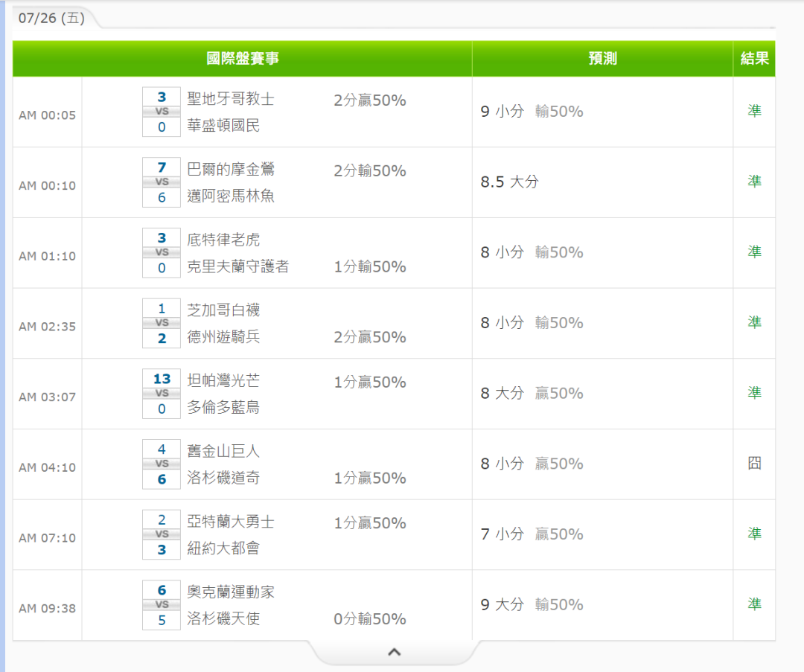Select team 巴爾的摩金鶯
Screen dimensions: 804x672
231,169
